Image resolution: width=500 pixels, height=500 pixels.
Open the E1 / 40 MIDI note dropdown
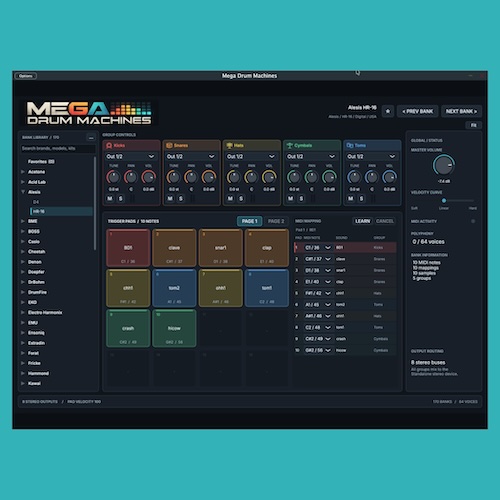(x=318, y=282)
